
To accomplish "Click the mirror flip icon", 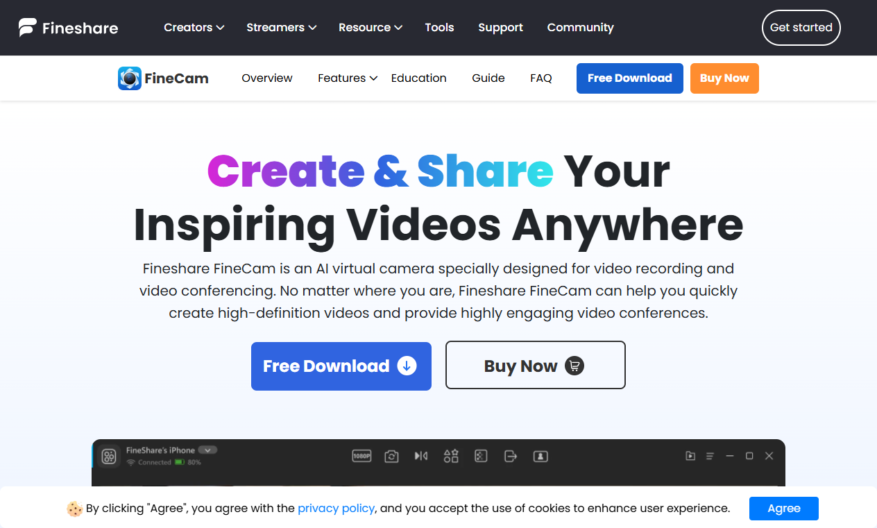I will pyautogui.click(x=421, y=456).
